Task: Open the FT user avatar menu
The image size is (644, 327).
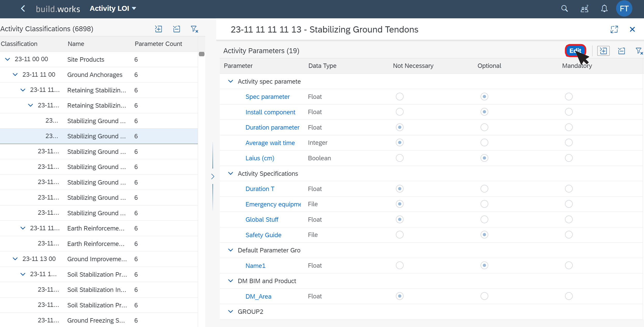Action: (x=624, y=9)
